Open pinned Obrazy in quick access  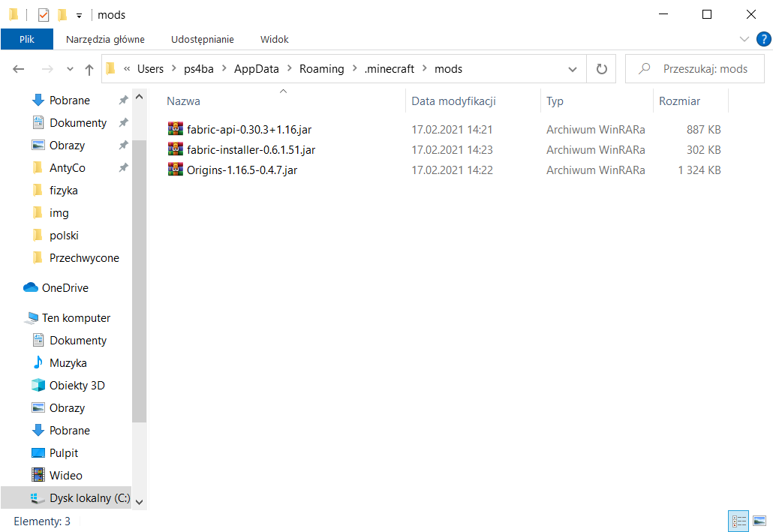67,146
